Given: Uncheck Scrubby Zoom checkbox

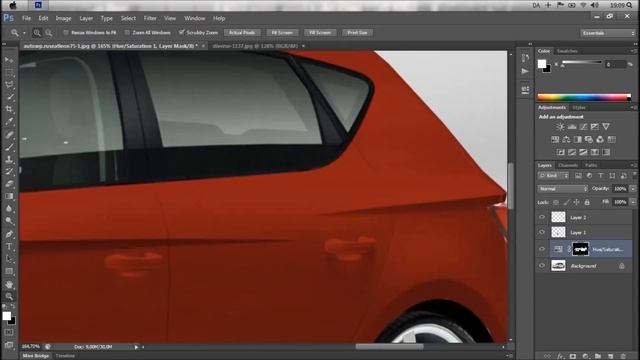Looking at the screenshot, I should [x=182, y=32].
